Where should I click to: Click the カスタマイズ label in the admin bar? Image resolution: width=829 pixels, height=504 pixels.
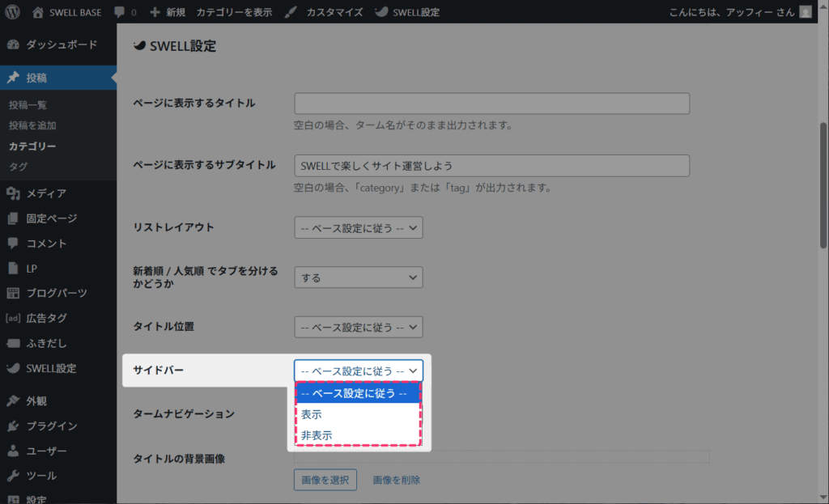tap(334, 12)
